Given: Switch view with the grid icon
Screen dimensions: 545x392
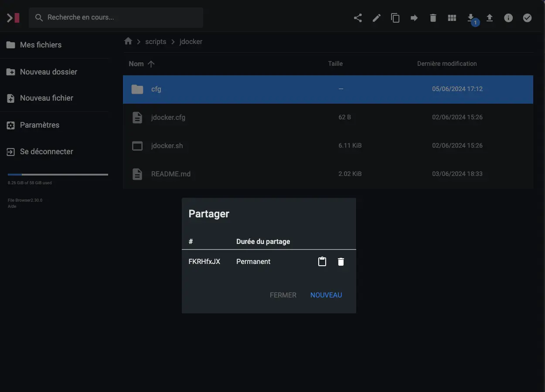Looking at the screenshot, I should (452, 18).
